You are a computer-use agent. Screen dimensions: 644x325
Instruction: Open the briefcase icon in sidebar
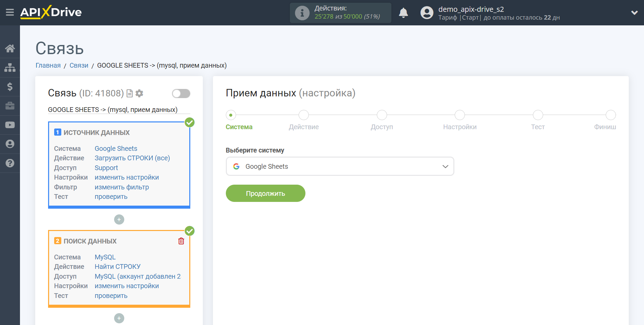click(10, 106)
